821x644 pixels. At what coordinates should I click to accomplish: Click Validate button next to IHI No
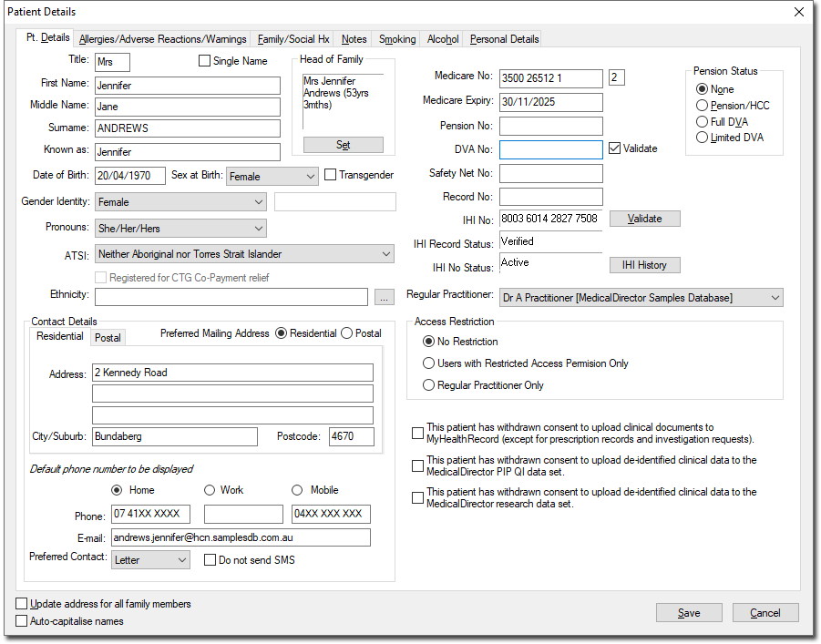(644, 219)
